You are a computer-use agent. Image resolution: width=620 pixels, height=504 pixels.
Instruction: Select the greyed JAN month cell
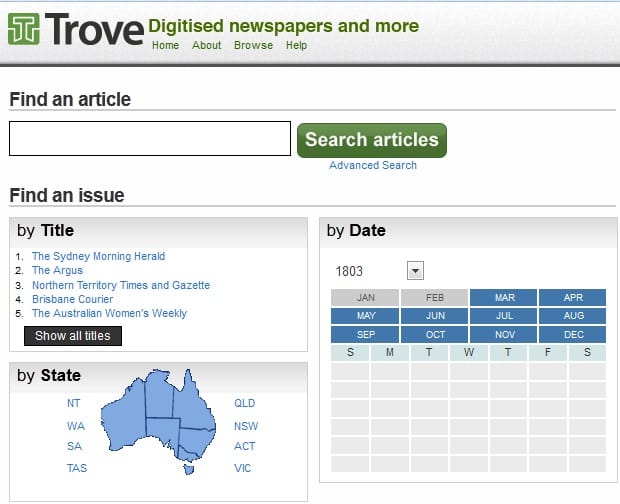pyautogui.click(x=365, y=298)
